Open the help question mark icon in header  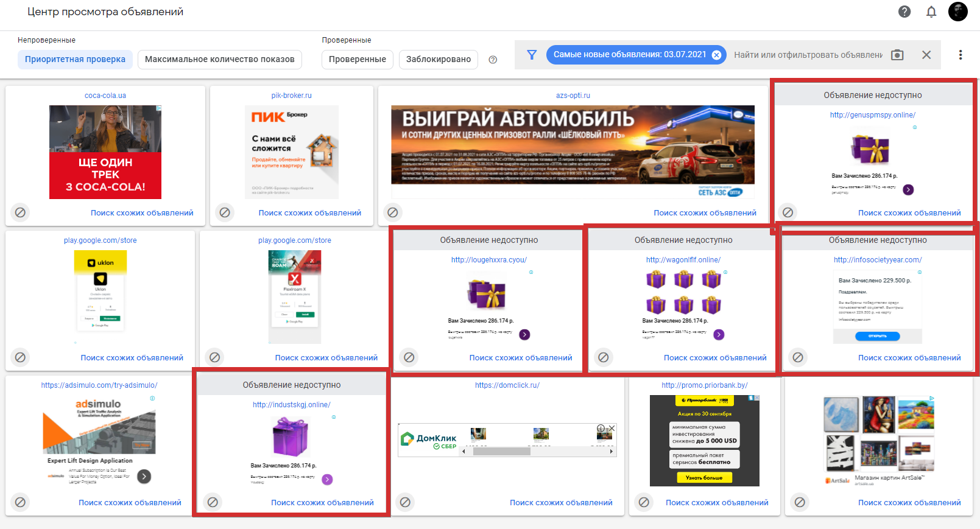click(x=904, y=12)
